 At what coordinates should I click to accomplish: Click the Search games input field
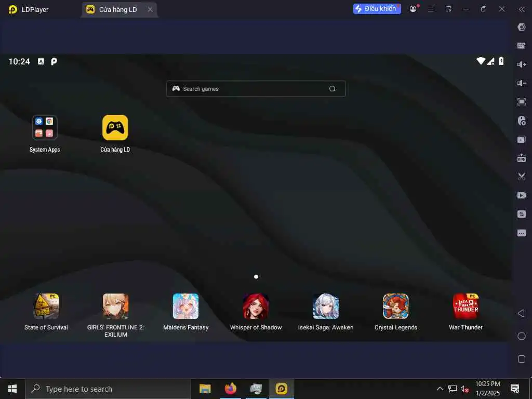pos(256,88)
